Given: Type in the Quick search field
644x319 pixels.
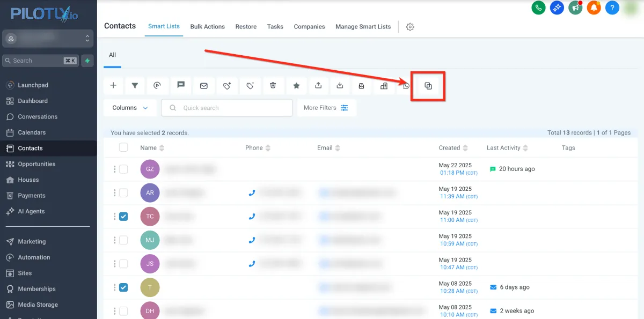Looking at the screenshot, I should click(x=226, y=108).
